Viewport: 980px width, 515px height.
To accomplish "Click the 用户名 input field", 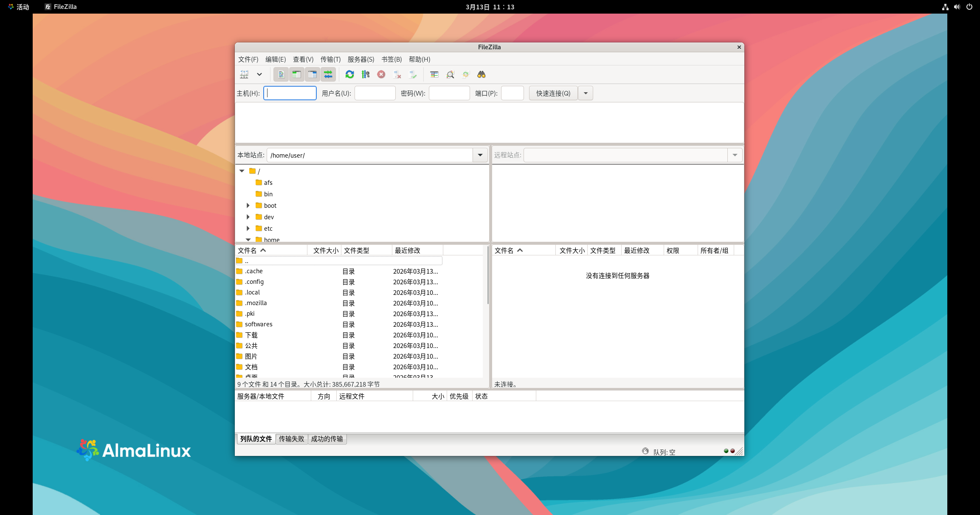I will tap(375, 93).
